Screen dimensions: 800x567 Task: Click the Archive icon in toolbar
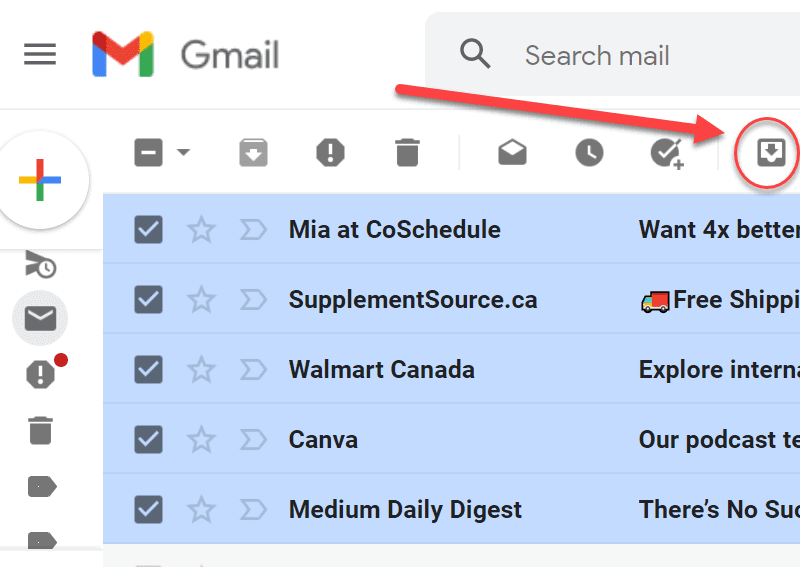(x=254, y=153)
